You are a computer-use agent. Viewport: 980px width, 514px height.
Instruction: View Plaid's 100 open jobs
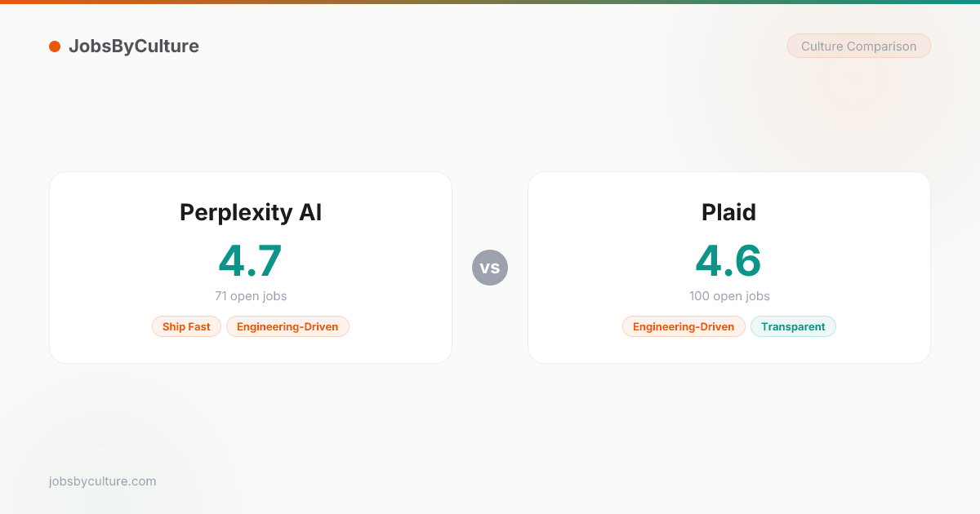pos(729,296)
